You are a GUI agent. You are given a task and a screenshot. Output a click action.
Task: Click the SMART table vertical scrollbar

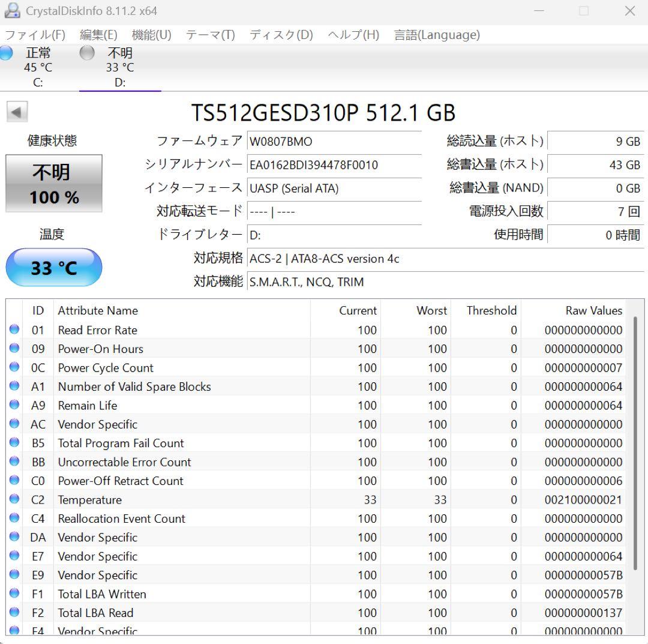tap(635, 442)
